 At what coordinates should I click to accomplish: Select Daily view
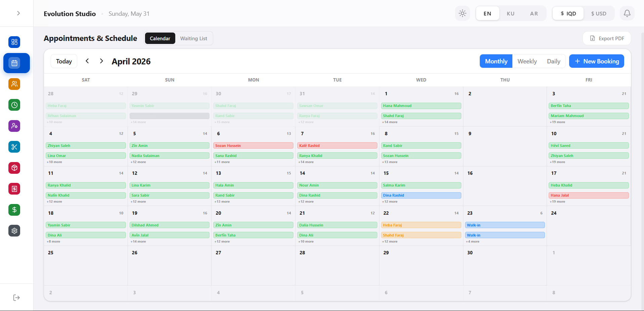(553, 61)
